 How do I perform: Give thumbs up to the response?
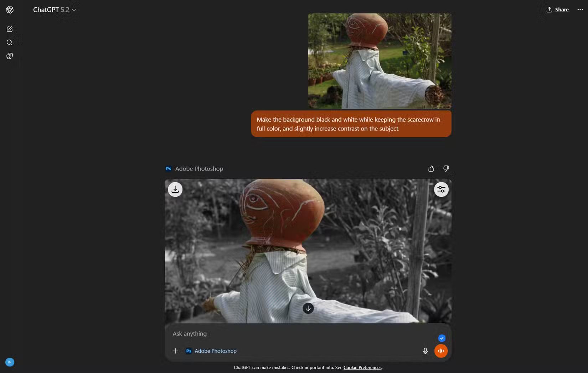431,169
